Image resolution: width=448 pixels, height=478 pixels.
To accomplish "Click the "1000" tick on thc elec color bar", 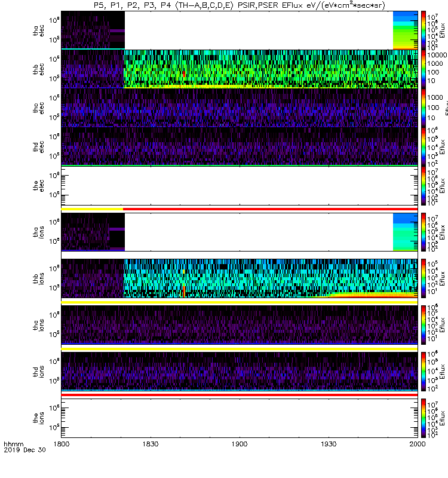I will coord(435,97).
